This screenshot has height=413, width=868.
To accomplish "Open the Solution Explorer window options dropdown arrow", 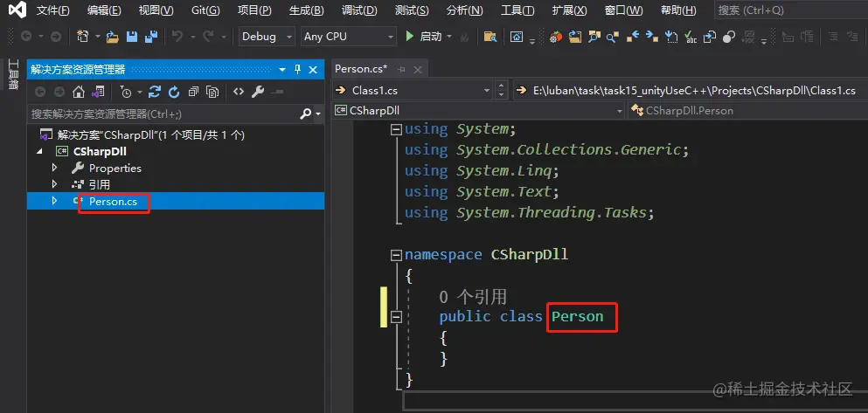I will point(282,70).
